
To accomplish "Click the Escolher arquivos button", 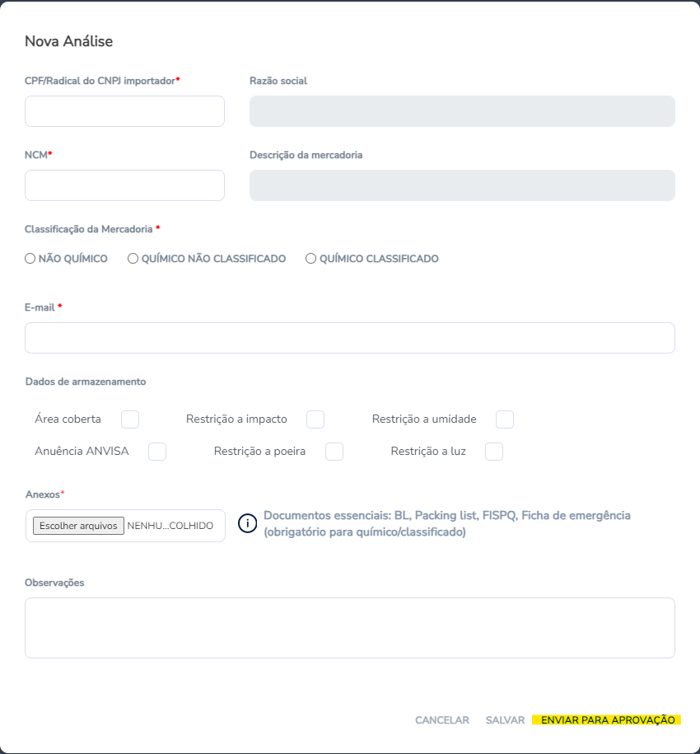I will pos(78,526).
